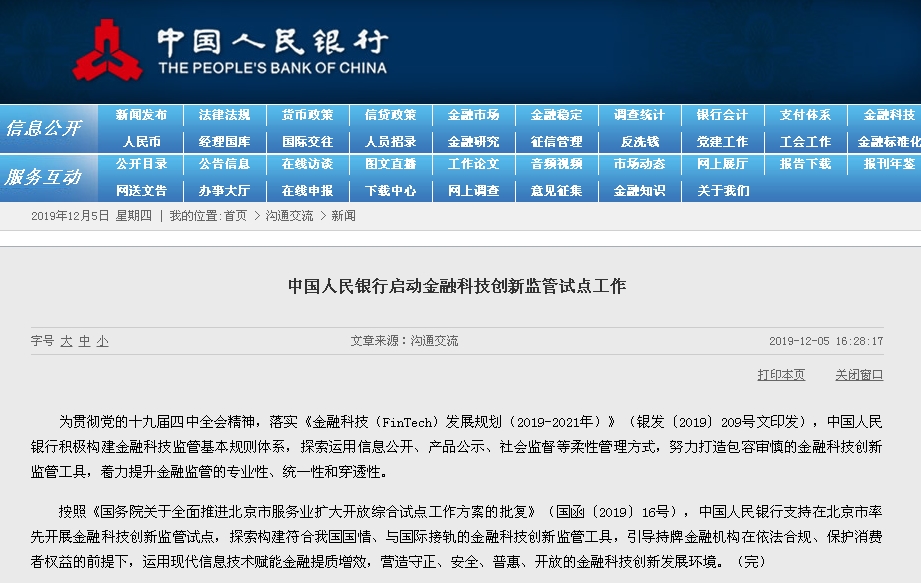Screen dimensions: 921x583
Task: Click the 打印本页 link
Action: tap(781, 375)
